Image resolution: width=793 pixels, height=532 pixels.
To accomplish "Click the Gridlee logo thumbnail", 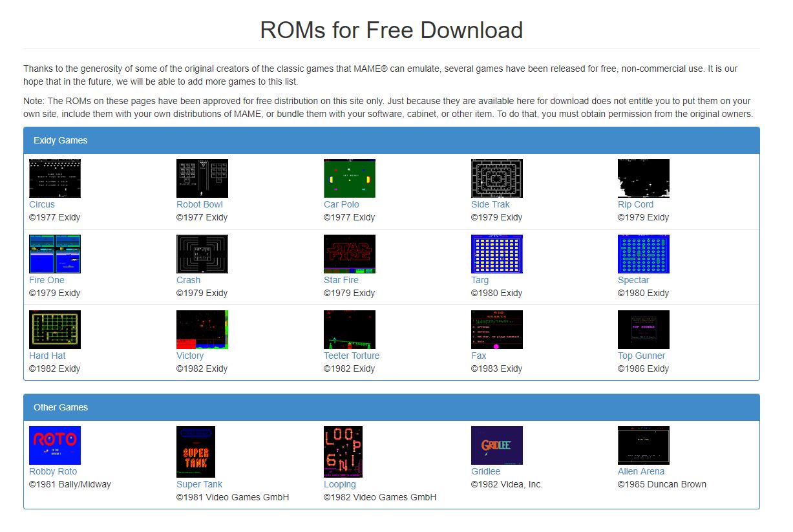I will coord(496,445).
